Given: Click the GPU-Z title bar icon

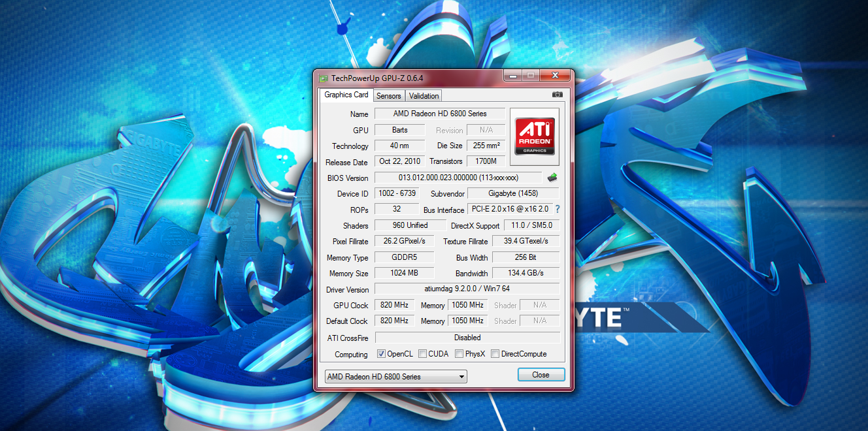Looking at the screenshot, I should tap(323, 78).
